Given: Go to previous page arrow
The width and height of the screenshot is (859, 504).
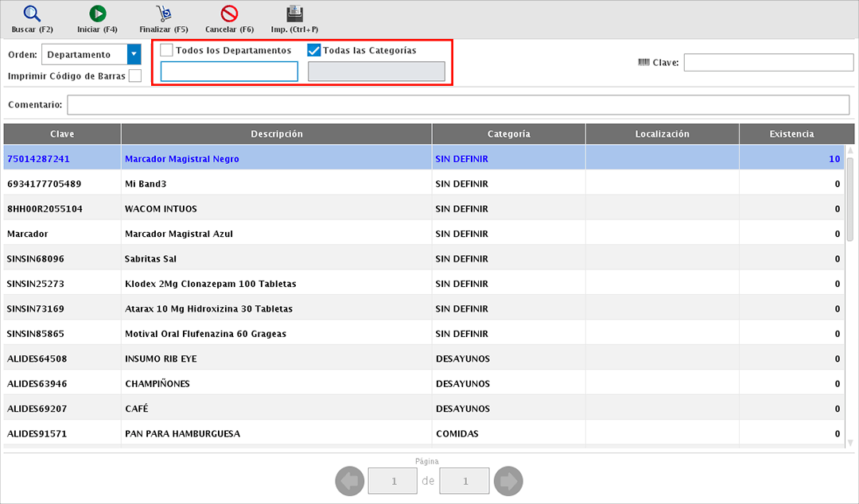Looking at the screenshot, I should (349, 481).
